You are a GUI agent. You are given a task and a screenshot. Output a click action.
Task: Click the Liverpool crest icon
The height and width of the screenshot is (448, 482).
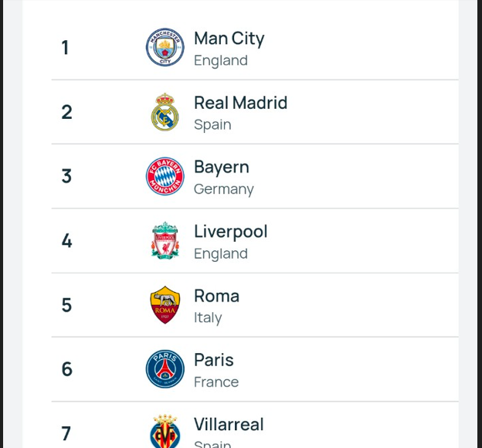pyautogui.click(x=165, y=240)
